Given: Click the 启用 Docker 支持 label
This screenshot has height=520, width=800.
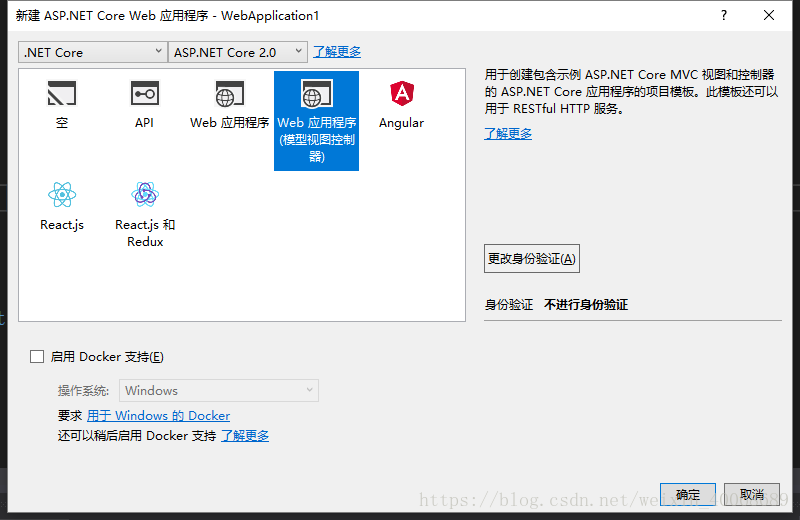Looking at the screenshot, I should 107,357.
